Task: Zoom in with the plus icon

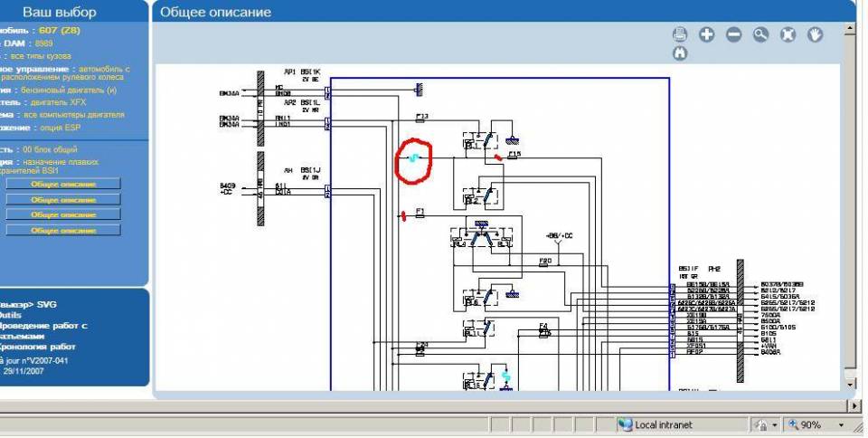Action: [x=707, y=34]
